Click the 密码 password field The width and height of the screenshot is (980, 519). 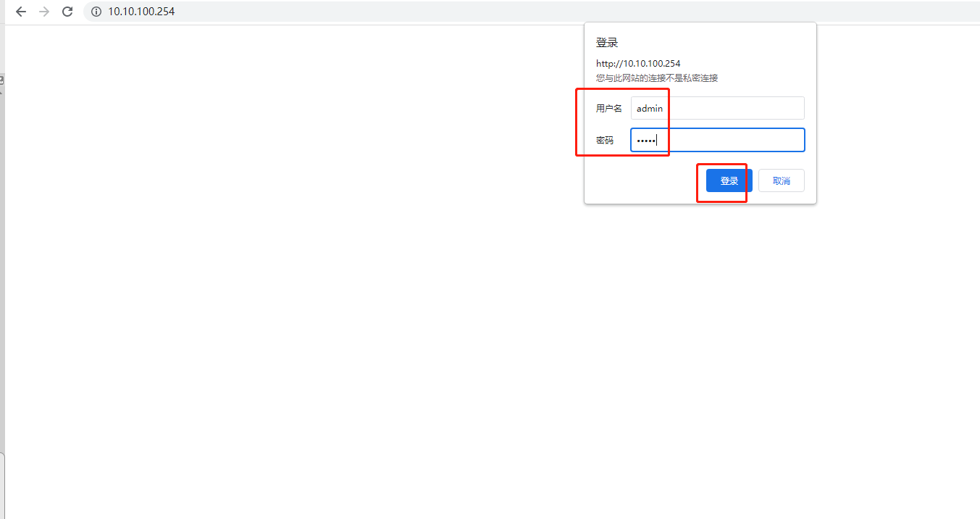point(732,140)
